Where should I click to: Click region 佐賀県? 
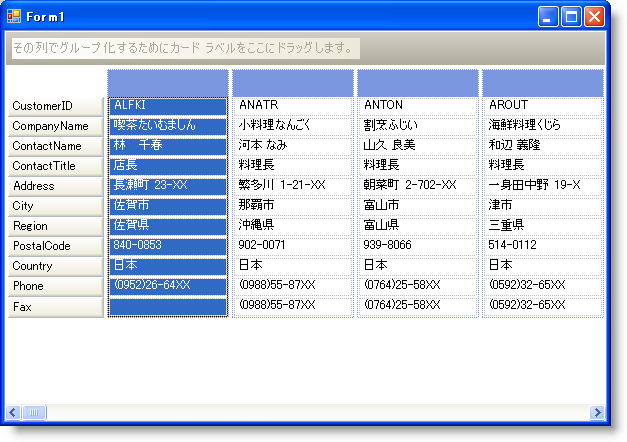pyautogui.click(x=168, y=226)
